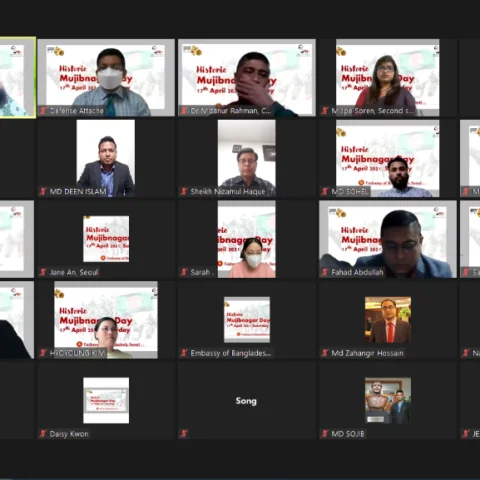Select Daisy Kwon's profile picture

[x=106, y=400]
